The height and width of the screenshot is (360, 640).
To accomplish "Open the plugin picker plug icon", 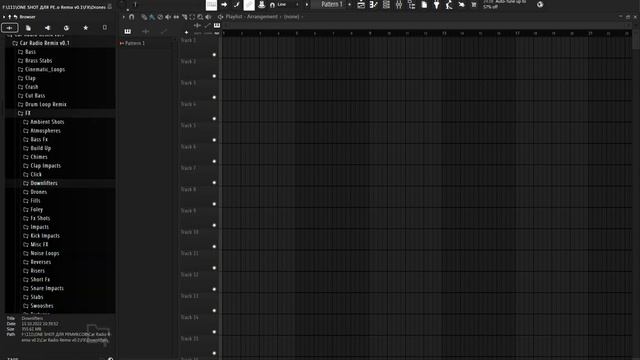I will coord(436,4).
